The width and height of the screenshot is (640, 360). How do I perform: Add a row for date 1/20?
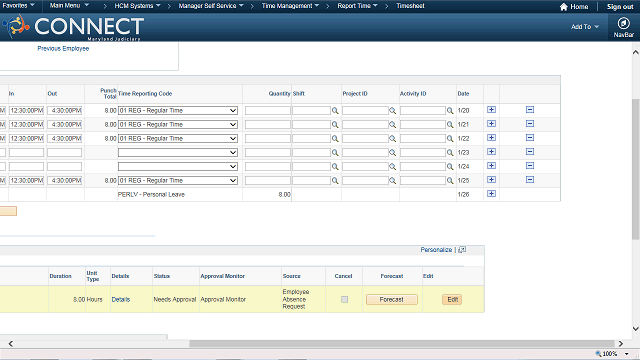click(x=491, y=110)
